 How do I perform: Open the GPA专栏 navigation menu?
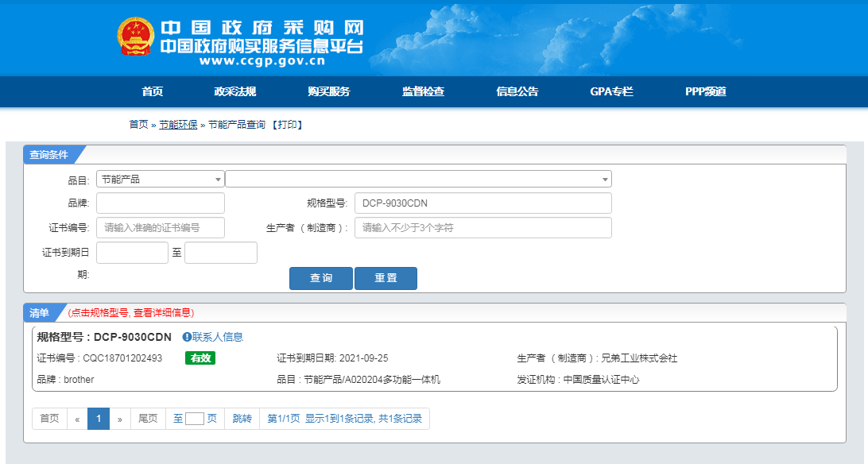pos(612,92)
